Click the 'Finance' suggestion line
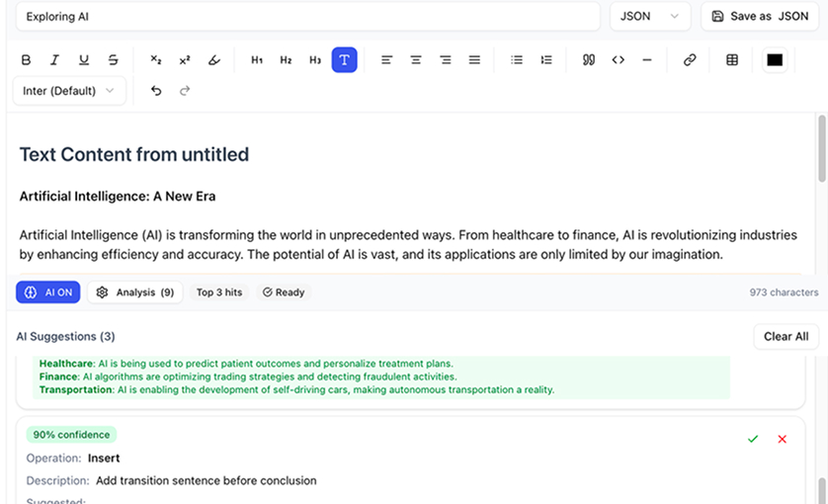Screen dimensions: 828x504 pos(248,377)
